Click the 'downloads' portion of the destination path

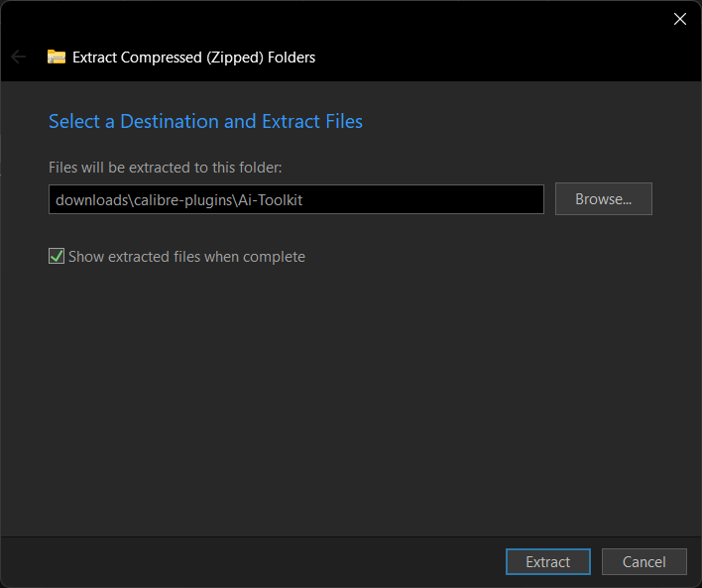[x=92, y=199]
